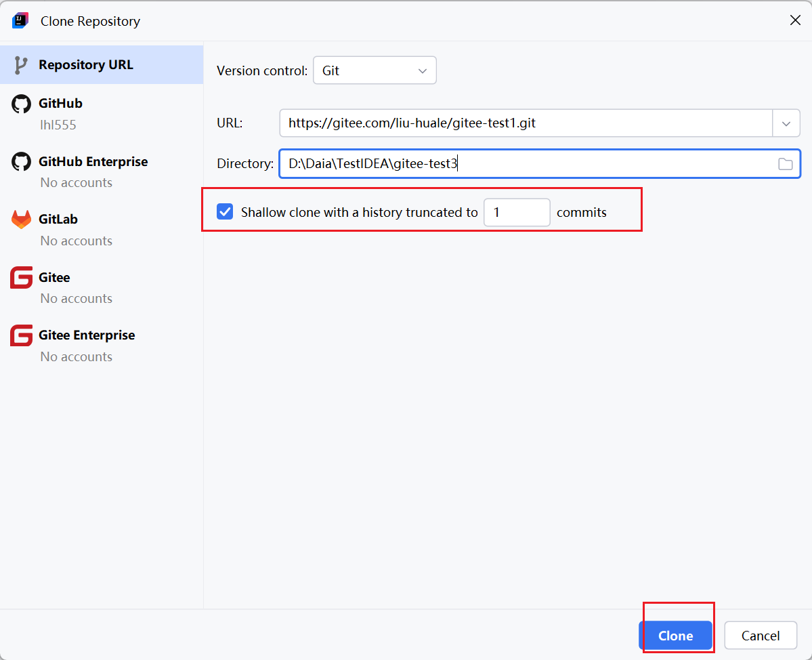Viewport: 812px width, 660px height.
Task: Switch to the Gitee Enterprise tab
Action: coord(102,346)
